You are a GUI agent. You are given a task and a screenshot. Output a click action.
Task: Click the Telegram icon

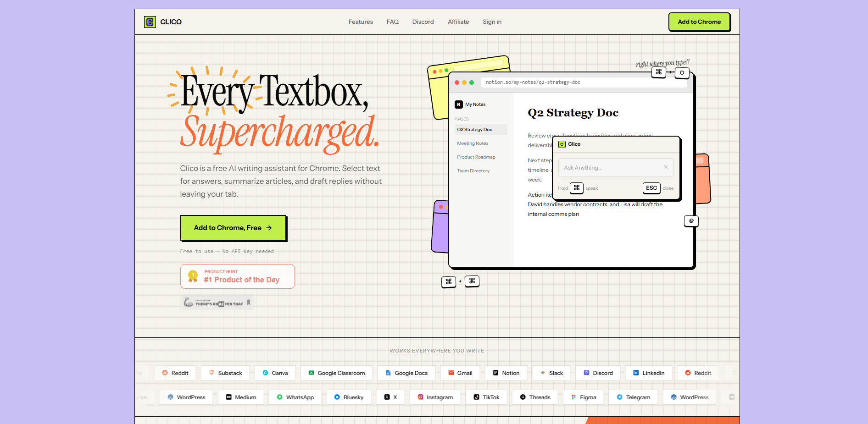[619, 397]
